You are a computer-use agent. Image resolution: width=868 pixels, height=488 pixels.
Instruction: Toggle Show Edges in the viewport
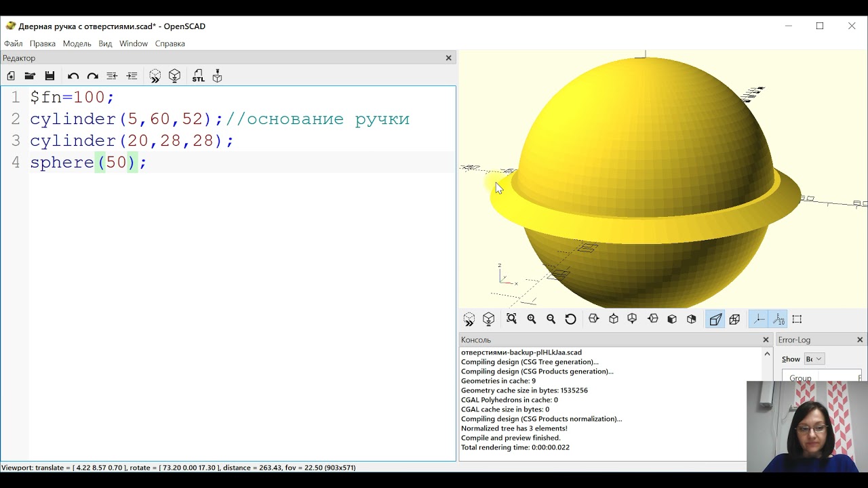[x=797, y=319]
